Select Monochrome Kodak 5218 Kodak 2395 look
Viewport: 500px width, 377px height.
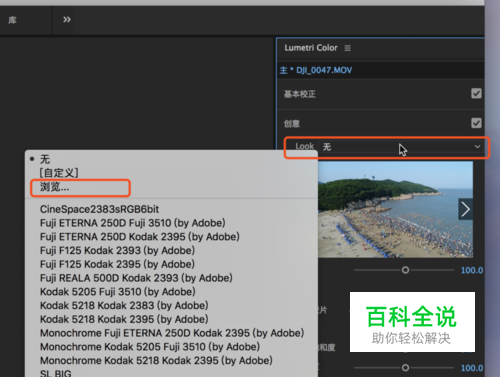(156, 360)
